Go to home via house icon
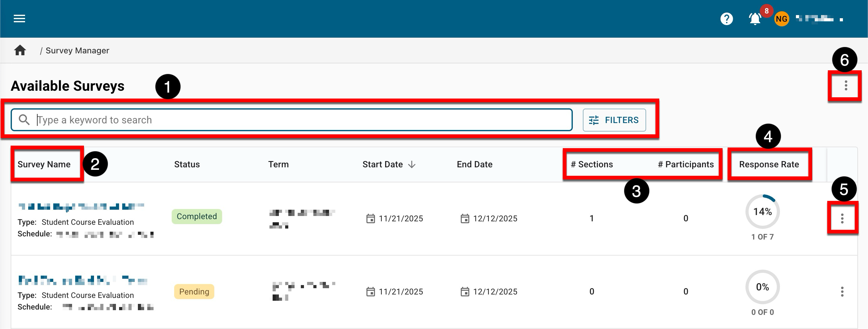This screenshot has height=329, width=868. point(20,50)
